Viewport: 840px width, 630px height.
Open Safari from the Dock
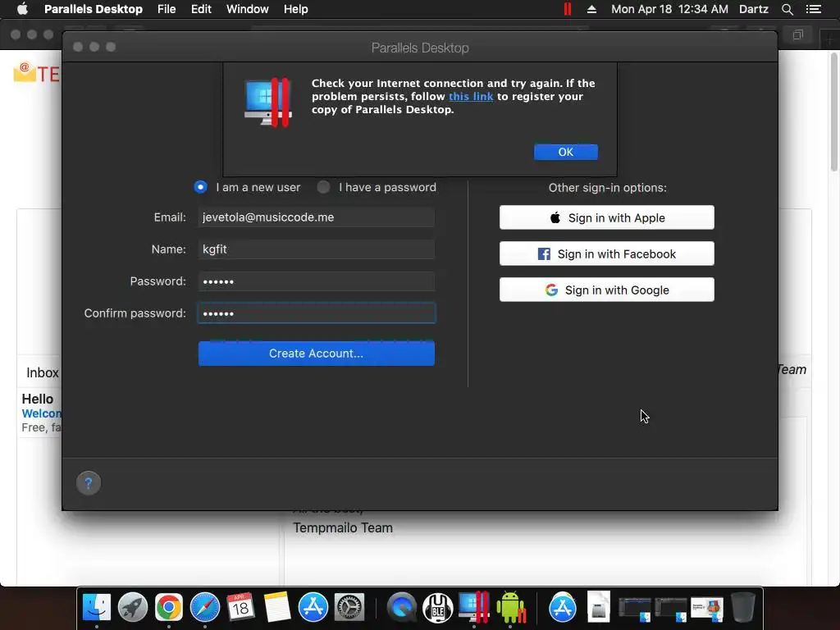tap(204, 608)
